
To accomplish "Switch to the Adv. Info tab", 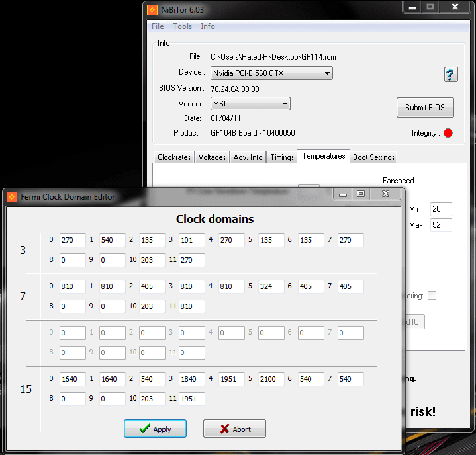I will tap(248, 157).
